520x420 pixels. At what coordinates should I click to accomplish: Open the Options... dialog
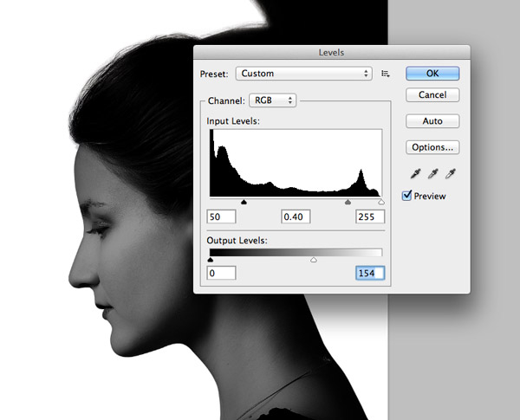pos(432,147)
